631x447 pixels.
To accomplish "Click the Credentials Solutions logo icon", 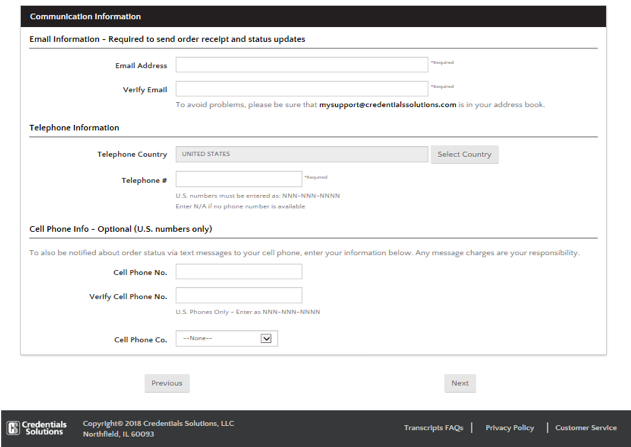I will click(13, 428).
